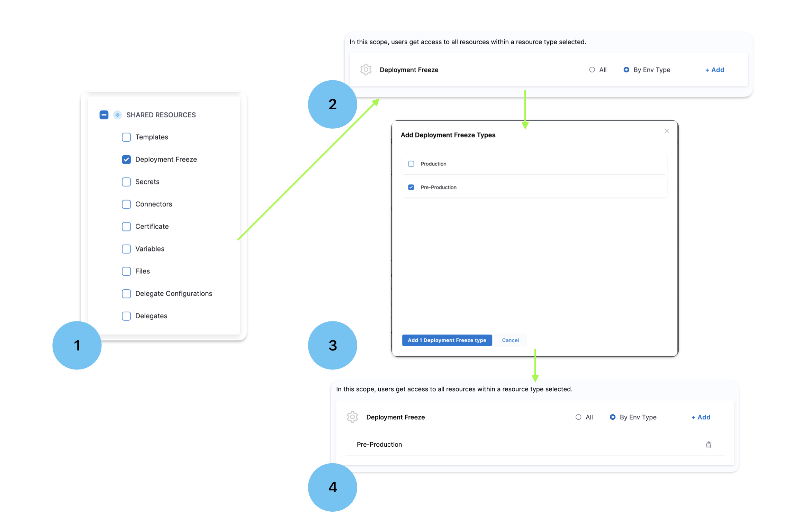Enable the Secrets resource checkbox

(126, 182)
